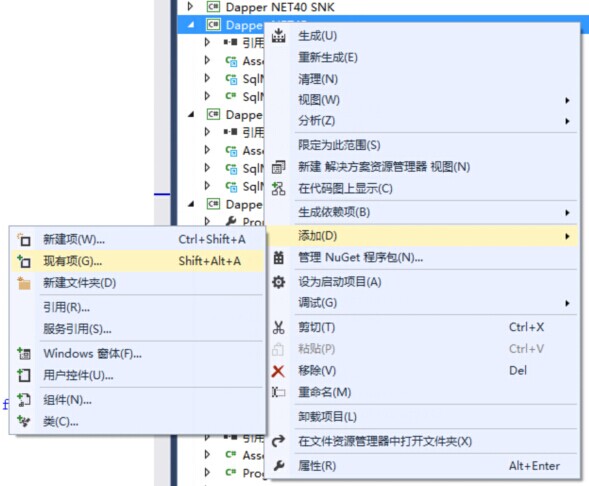The width and height of the screenshot is (589, 486).
Task: Click the Windows Form icon in submenu
Action: tap(24, 353)
